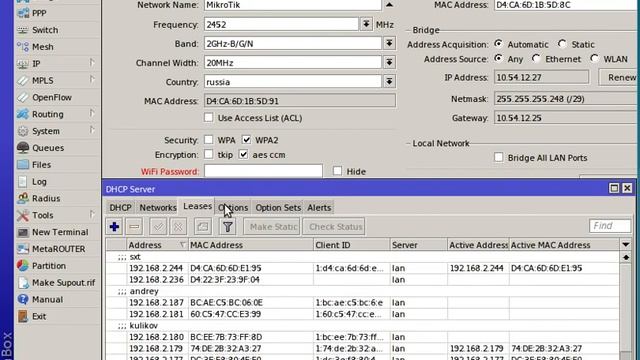
Task: Choose Ethernet as address source
Action: click(x=536, y=59)
